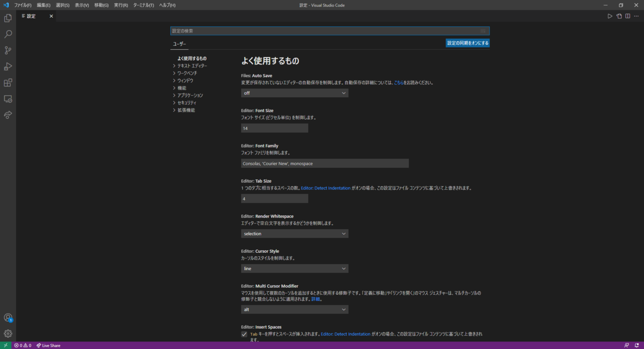Viewport: 644px width, 349px height.
Task: Open the Live Share activity bar icon
Action: [8, 115]
